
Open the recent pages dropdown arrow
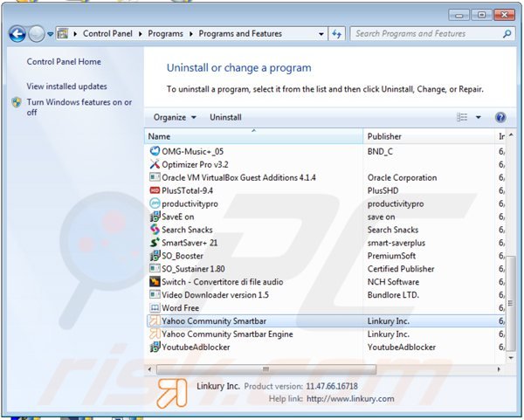[x=50, y=34]
